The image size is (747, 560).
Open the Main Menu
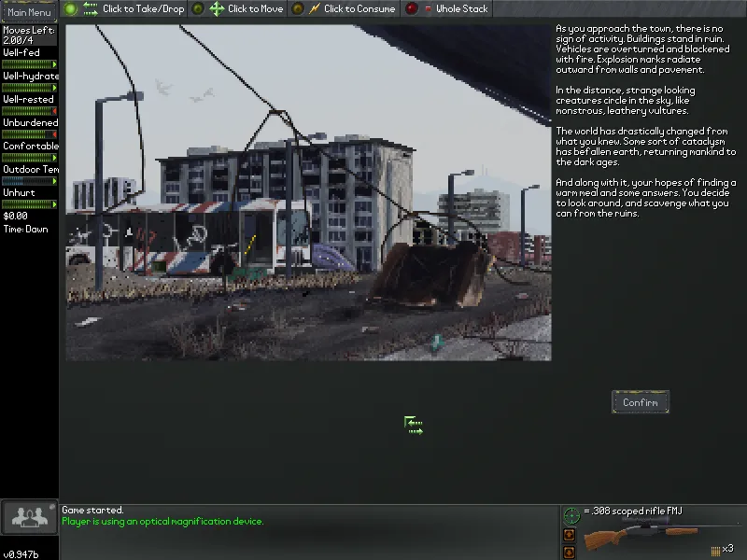pyautogui.click(x=29, y=12)
